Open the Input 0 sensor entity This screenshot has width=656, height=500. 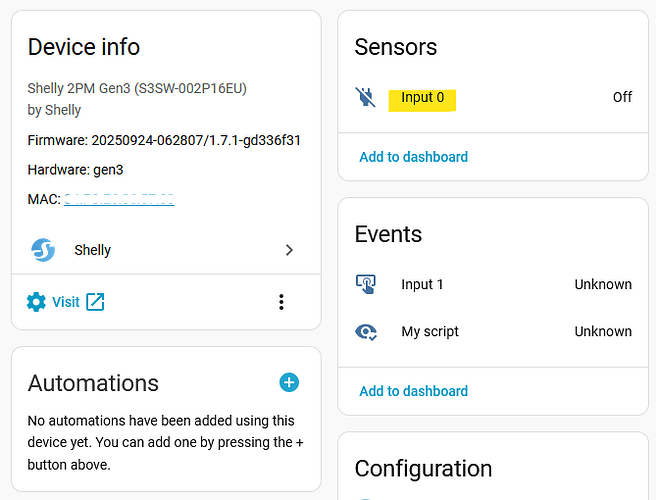423,98
